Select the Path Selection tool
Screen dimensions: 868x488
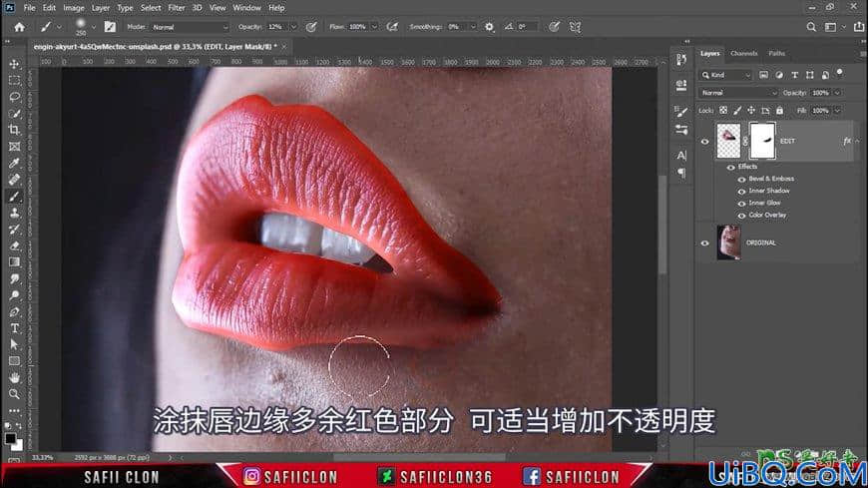point(14,344)
